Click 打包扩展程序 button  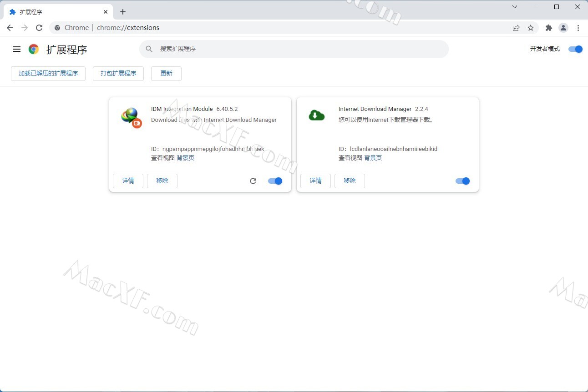(x=118, y=73)
